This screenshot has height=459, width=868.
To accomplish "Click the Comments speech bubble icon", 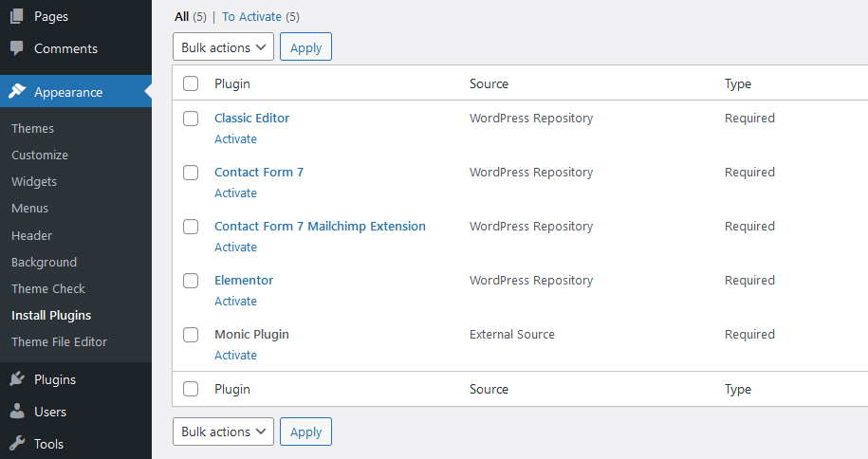I will [17, 48].
